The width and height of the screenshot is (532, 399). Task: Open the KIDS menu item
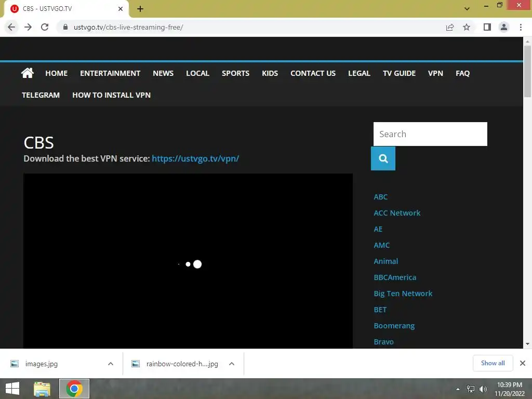pyautogui.click(x=270, y=73)
